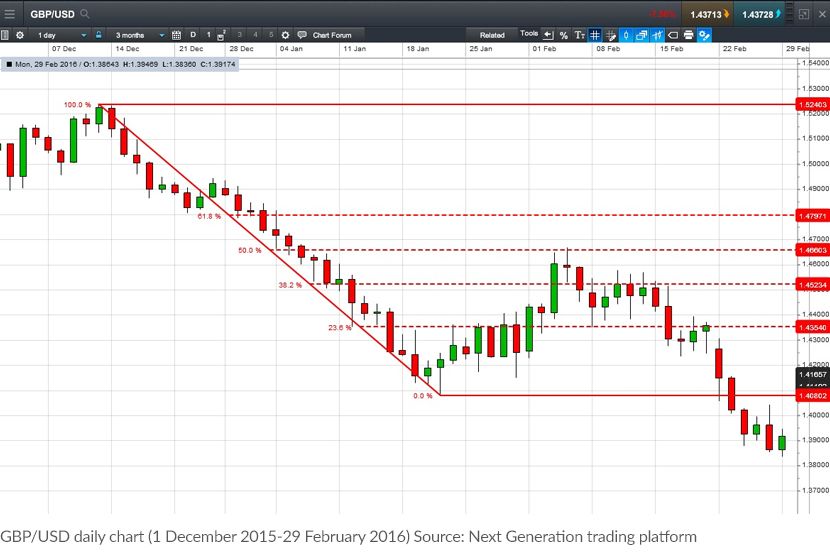Toggle the candlestick chart type button
The height and width of the screenshot is (555, 830).
click(x=626, y=35)
